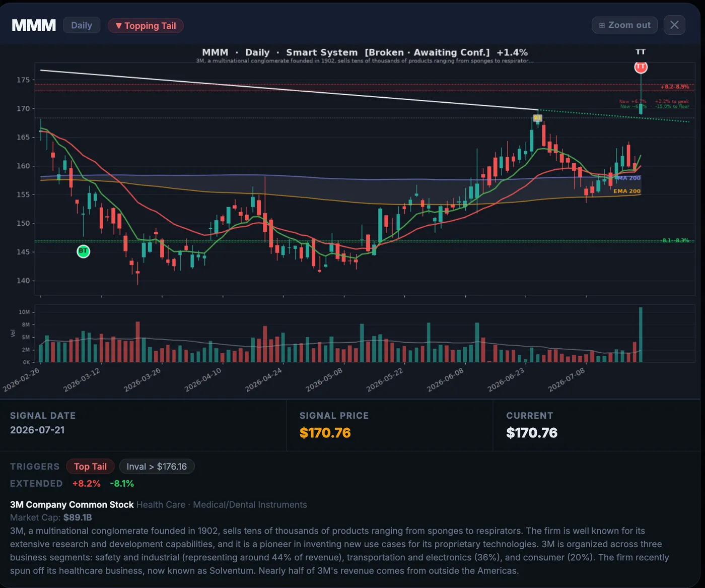Click the green BT marker on chart

[x=83, y=251]
